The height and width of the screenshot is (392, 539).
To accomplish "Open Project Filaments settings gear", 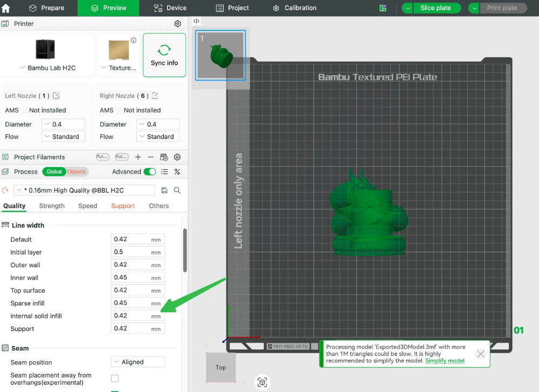I will pos(177,157).
